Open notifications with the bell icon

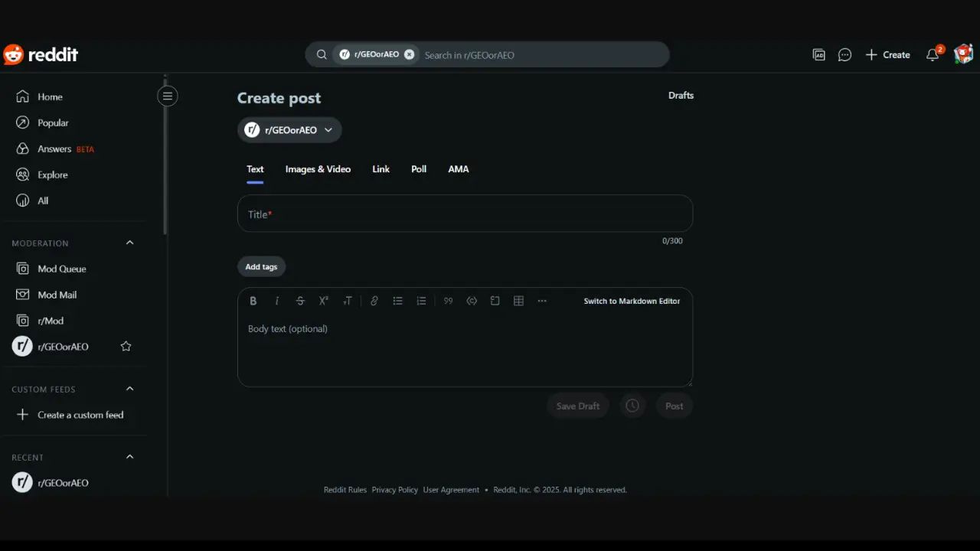932,54
